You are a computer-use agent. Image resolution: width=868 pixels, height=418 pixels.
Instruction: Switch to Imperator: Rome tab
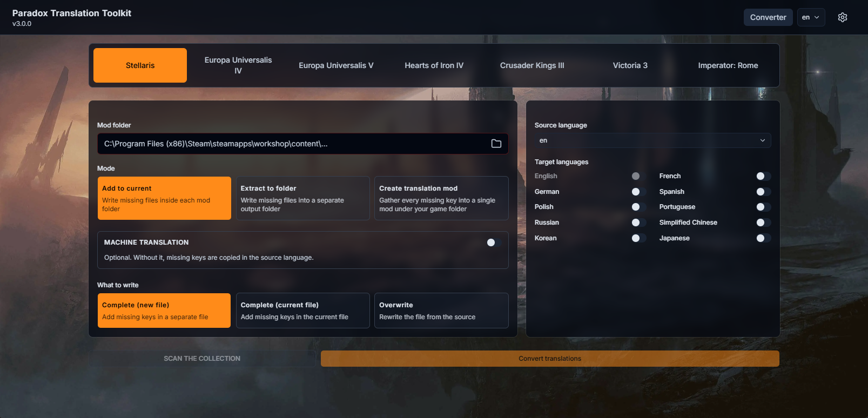point(728,65)
